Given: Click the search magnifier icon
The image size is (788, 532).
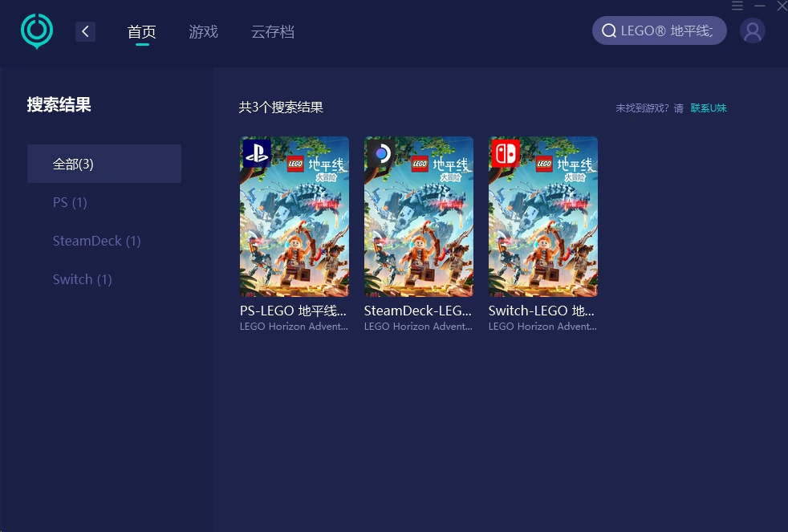Looking at the screenshot, I should [608, 30].
